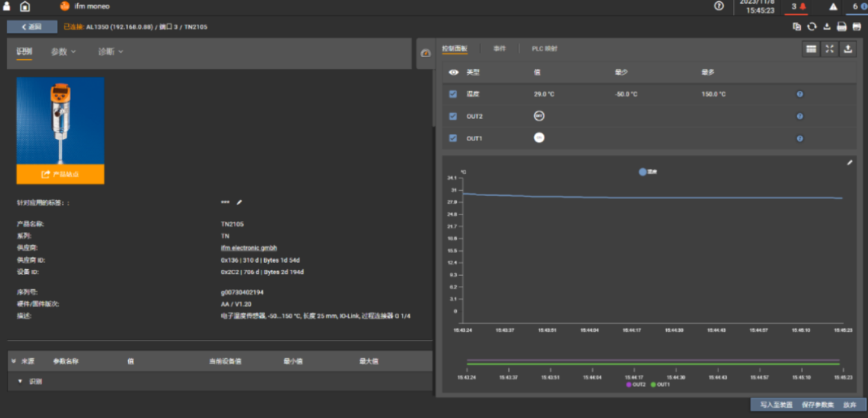Click the orange product site button
The width and height of the screenshot is (868, 418).
click(x=60, y=175)
